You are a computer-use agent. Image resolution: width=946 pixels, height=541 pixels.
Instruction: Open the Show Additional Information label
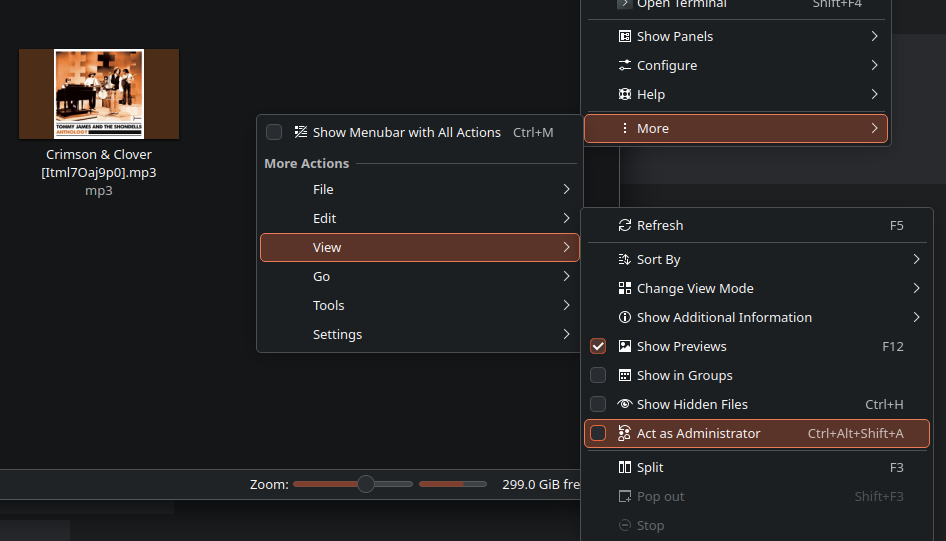click(724, 317)
